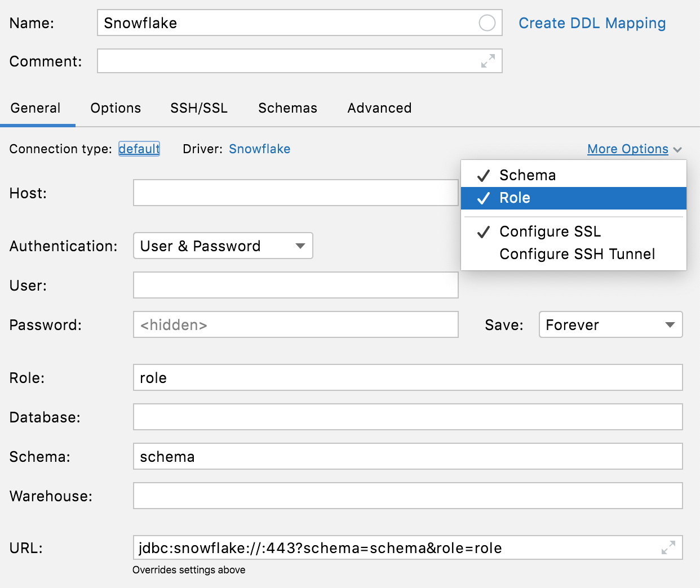Open the SSH/SSL tab
The image size is (700, 588).
[199, 108]
